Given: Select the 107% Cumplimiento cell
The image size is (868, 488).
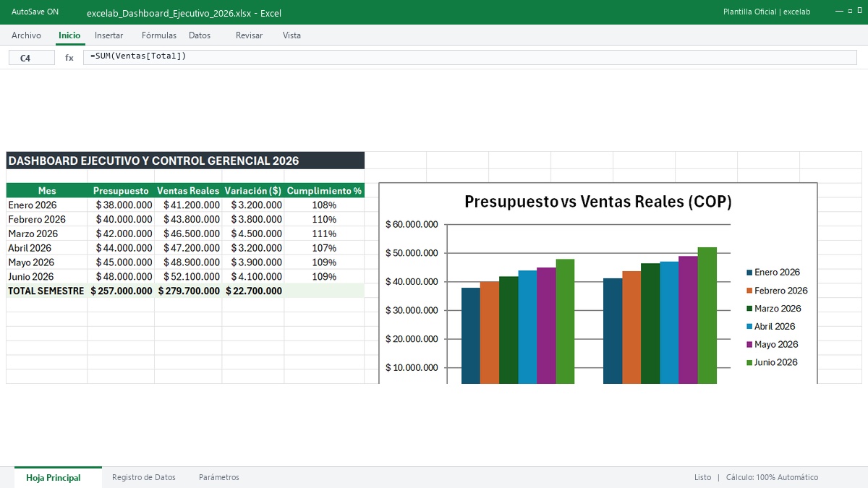Looking at the screenshot, I should pos(324,248).
